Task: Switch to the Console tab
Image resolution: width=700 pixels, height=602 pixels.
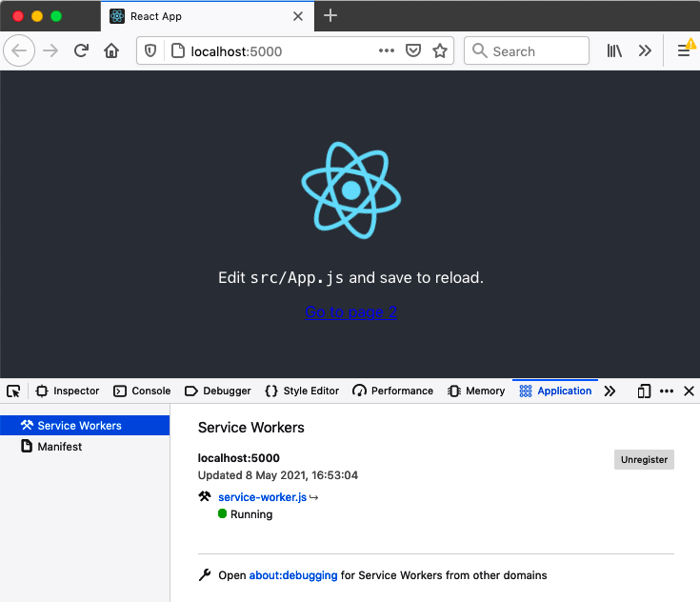Action: tap(142, 391)
